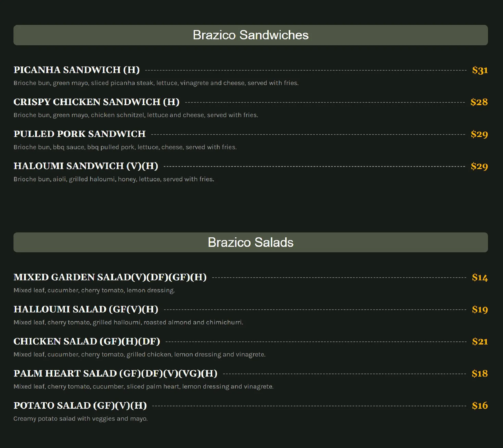Screen dimensions: 503x448
Task: Select the PALM HEART SALAD title
Action: pyautogui.click(x=115, y=373)
